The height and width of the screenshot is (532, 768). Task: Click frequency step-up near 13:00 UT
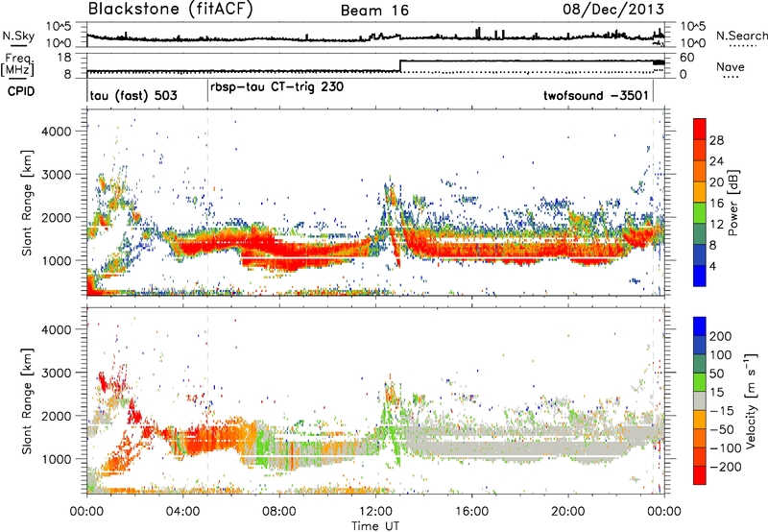coord(400,65)
